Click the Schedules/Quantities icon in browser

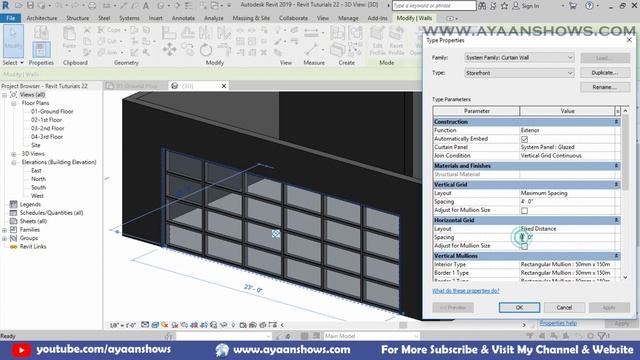[13, 213]
